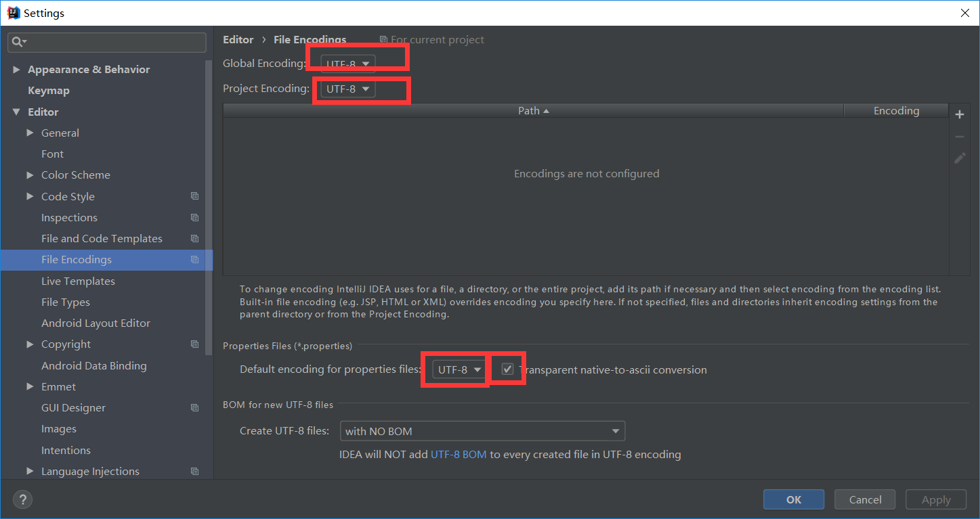
Task: Select Keymap in the settings tree
Action: pos(49,91)
